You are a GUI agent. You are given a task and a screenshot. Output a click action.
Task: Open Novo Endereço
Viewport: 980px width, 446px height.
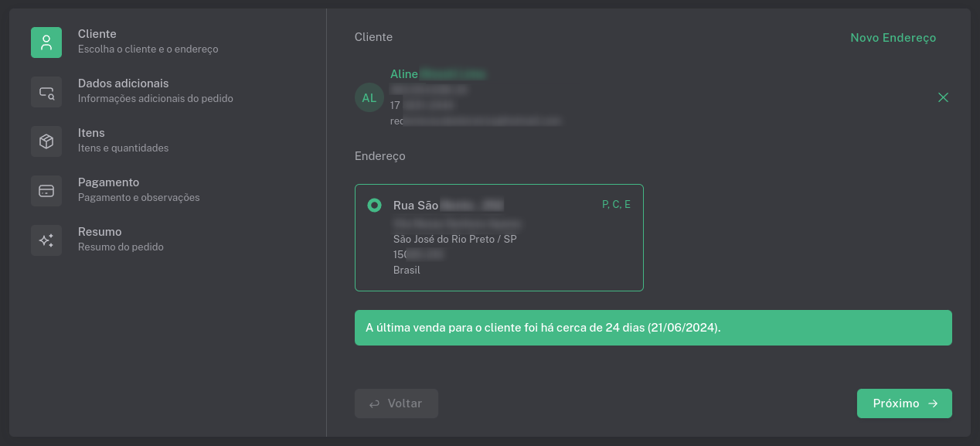click(x=893, y=36)
